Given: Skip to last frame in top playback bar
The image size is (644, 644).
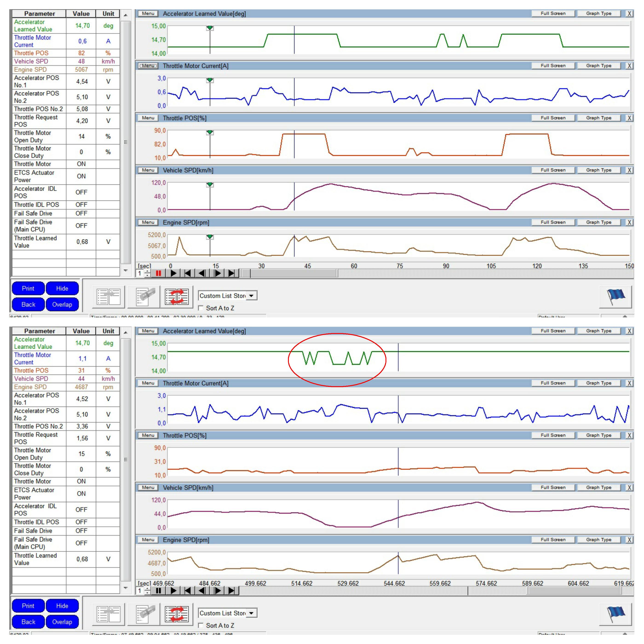Looking at the screenshot, I should (231, 273).
